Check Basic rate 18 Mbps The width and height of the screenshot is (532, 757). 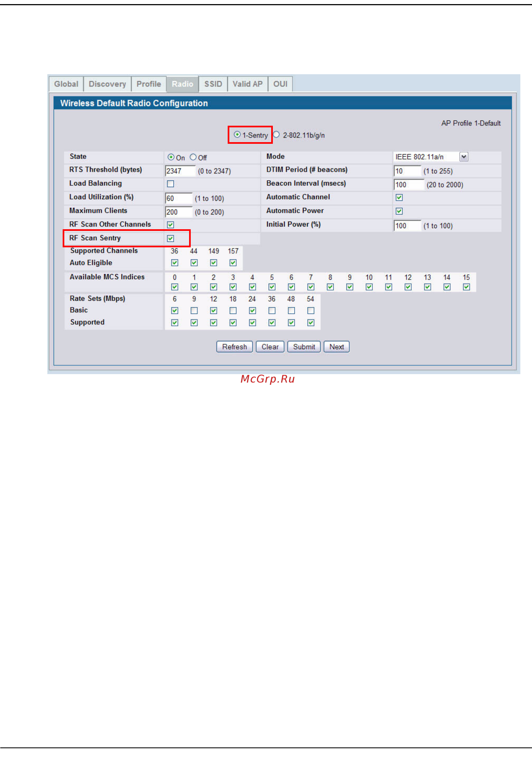(x=233, y=311)
